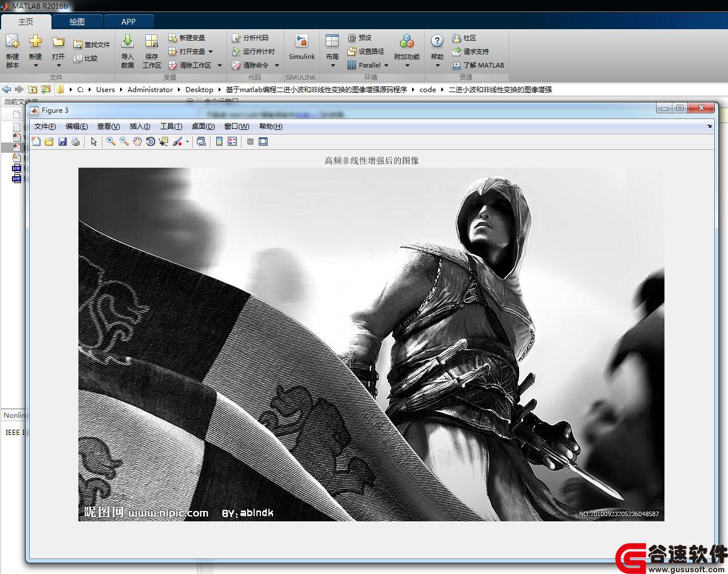Click the New Figure icon in Figure 3 toolbar
The height and width of the screenshot is (574, 728).
point(36,141)
